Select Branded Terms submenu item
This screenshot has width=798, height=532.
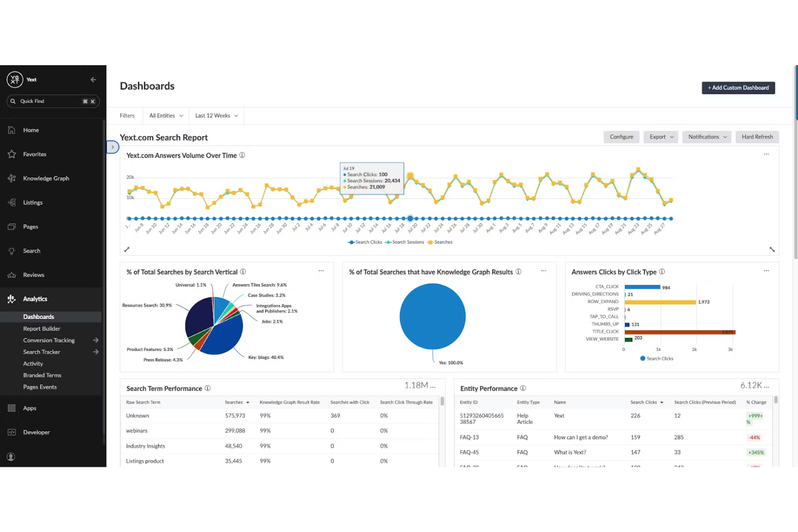(42, 376)
